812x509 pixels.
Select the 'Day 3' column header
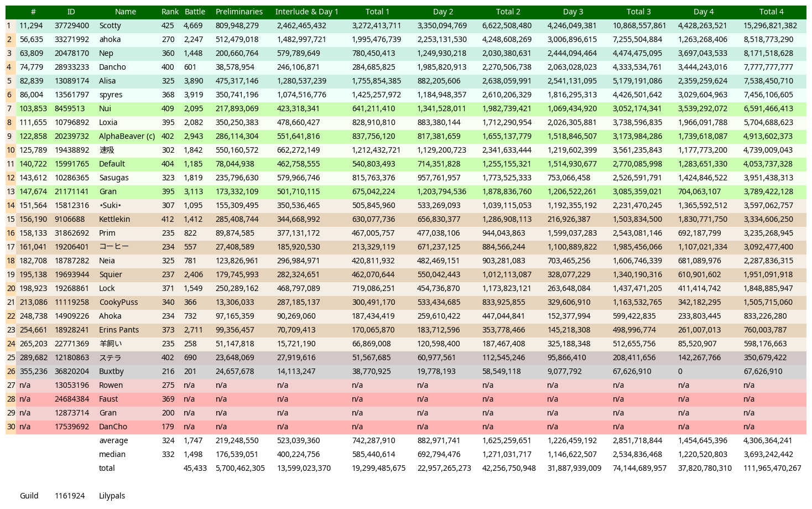tap(573, 12)
